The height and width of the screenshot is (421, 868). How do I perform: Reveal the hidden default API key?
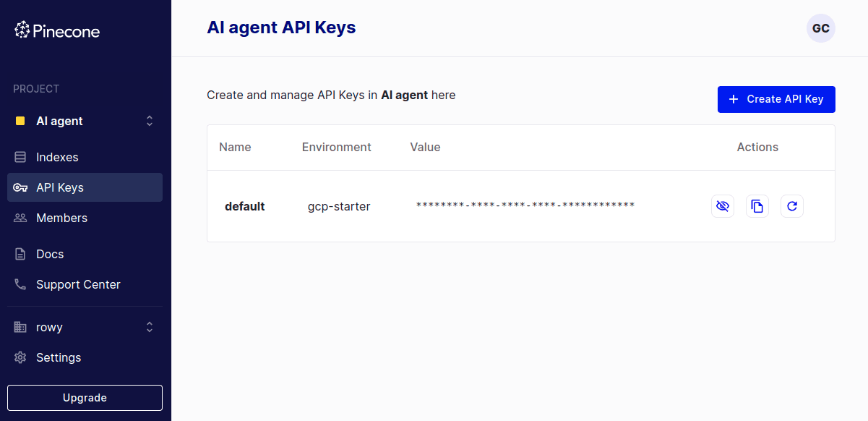coord(722,206)
